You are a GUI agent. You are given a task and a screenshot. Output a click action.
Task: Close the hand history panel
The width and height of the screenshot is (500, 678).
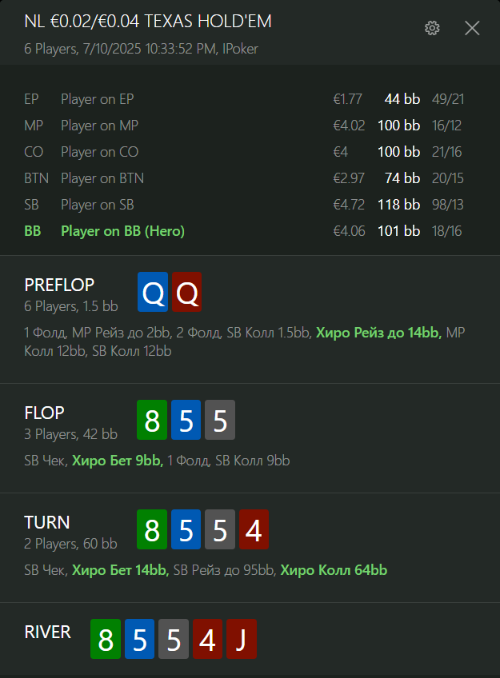tap(472, 28)
